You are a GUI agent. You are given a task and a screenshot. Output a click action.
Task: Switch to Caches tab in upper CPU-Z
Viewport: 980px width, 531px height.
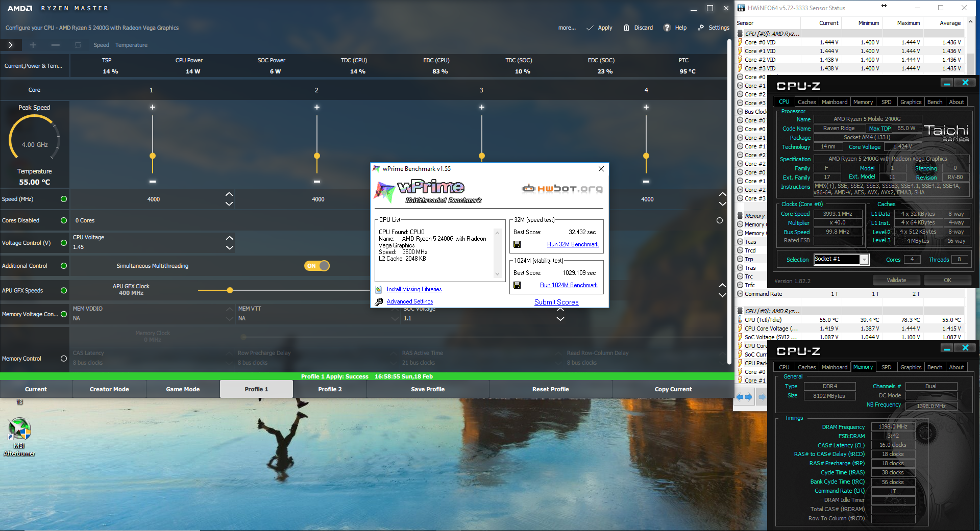point(806,102)
